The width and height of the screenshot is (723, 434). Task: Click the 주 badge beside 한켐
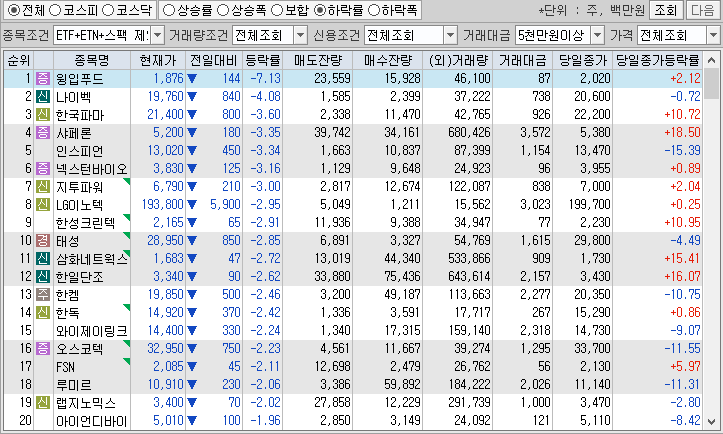(x=43, y=294)
